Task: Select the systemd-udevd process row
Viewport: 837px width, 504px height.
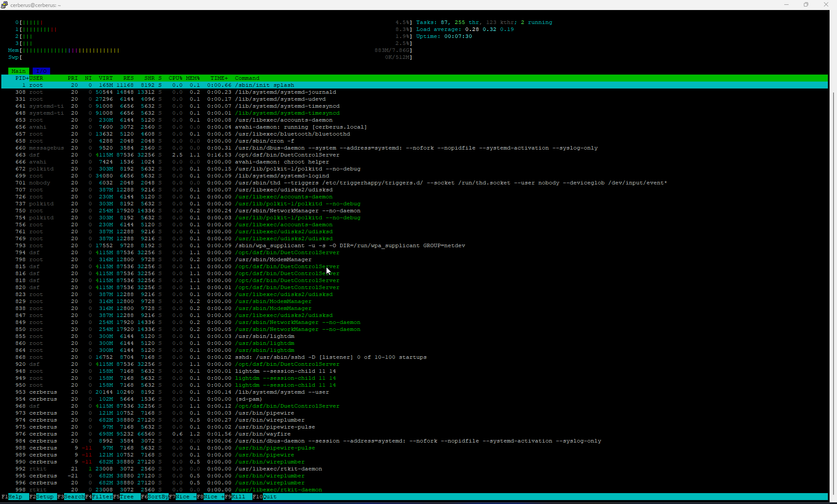Action: tap(415, 99)
